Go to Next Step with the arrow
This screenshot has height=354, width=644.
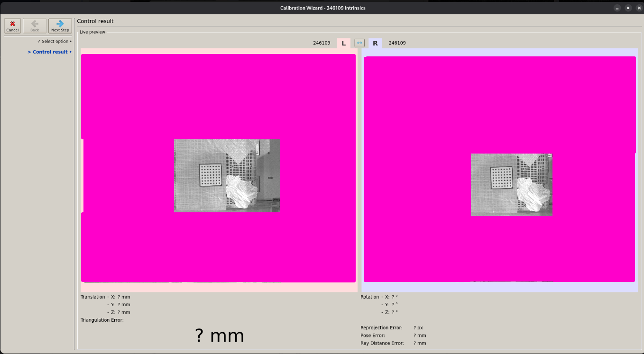60,24
